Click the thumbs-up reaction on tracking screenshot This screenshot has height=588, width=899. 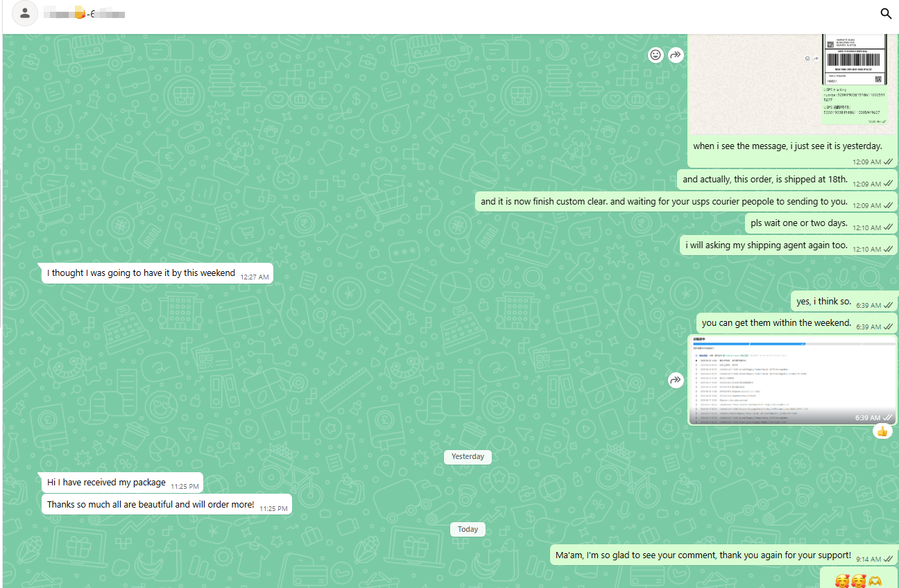882,431
